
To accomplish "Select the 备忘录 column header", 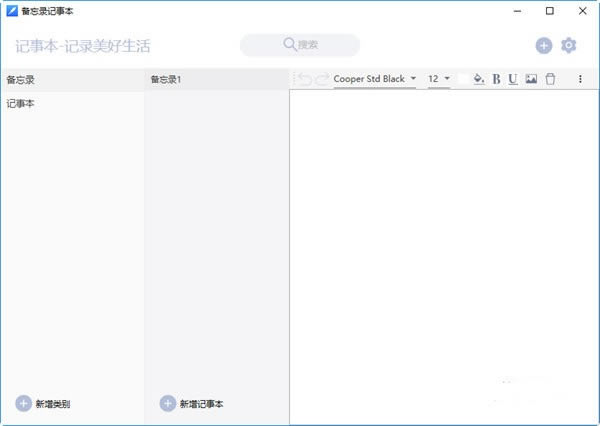I will point(21,79).
